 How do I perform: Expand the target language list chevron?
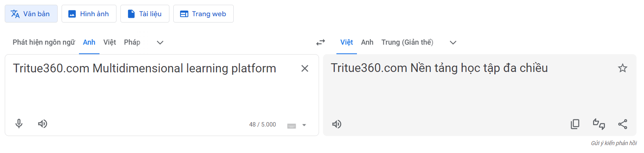(x=453, y=42)
